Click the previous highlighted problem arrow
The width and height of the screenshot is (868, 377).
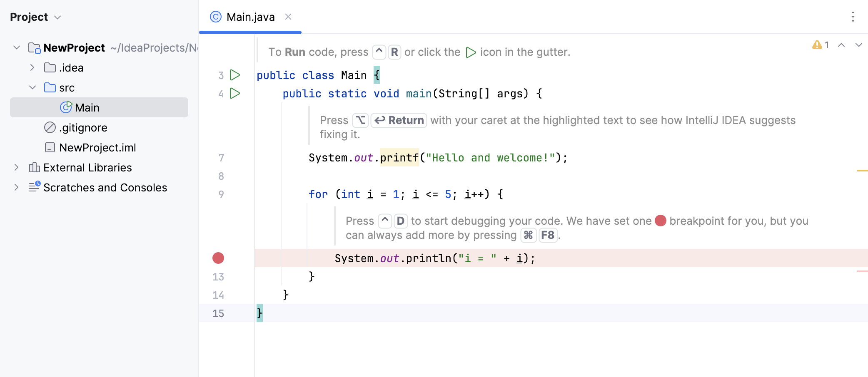(x=842, y=45)
